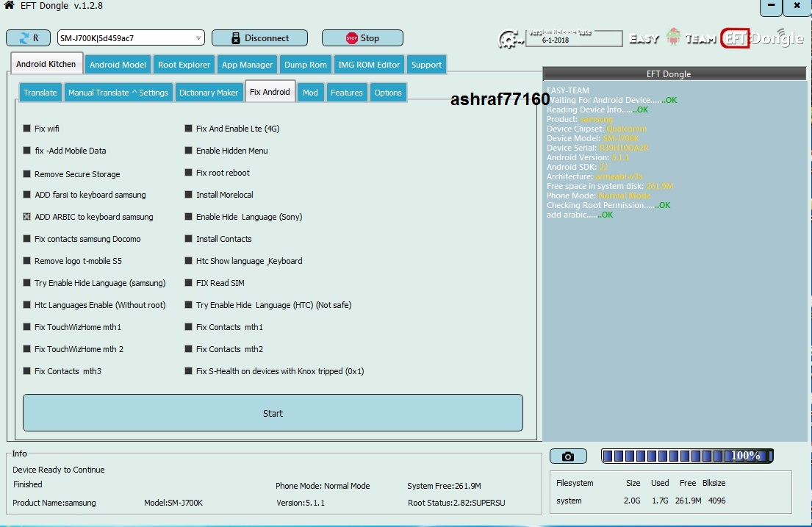Image resolution: width=812 pixels, height=527 pixels.
Task: Click the home icon beside EFT Dongle title
Action: [9, 5]
